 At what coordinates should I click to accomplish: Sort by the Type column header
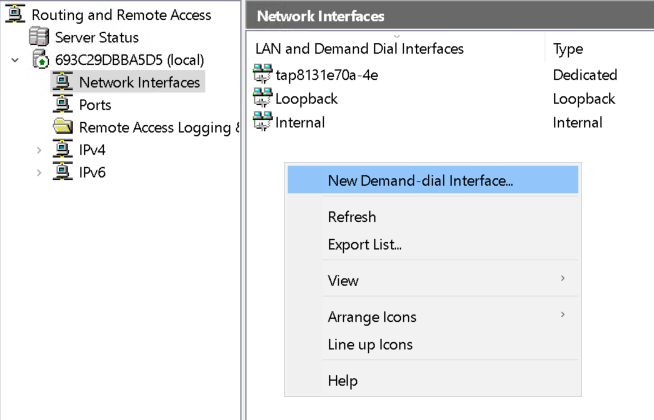(x=568, y=49)
